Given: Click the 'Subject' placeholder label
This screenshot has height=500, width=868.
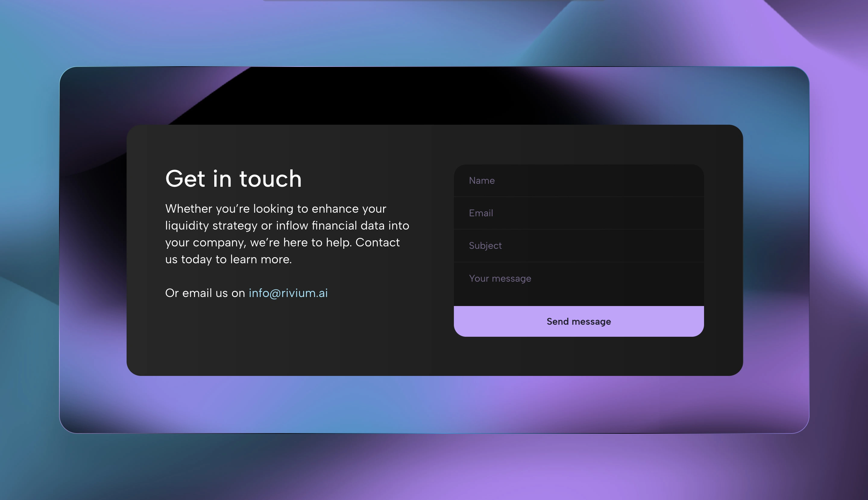Looking at the screenshot, I should point(485,245).
